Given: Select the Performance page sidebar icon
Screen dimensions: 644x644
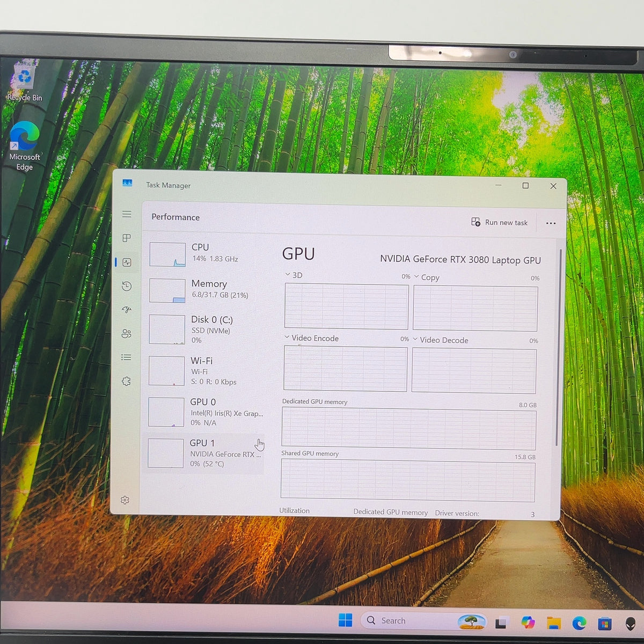Looking at the screenshot, I should tap(127, 262).
